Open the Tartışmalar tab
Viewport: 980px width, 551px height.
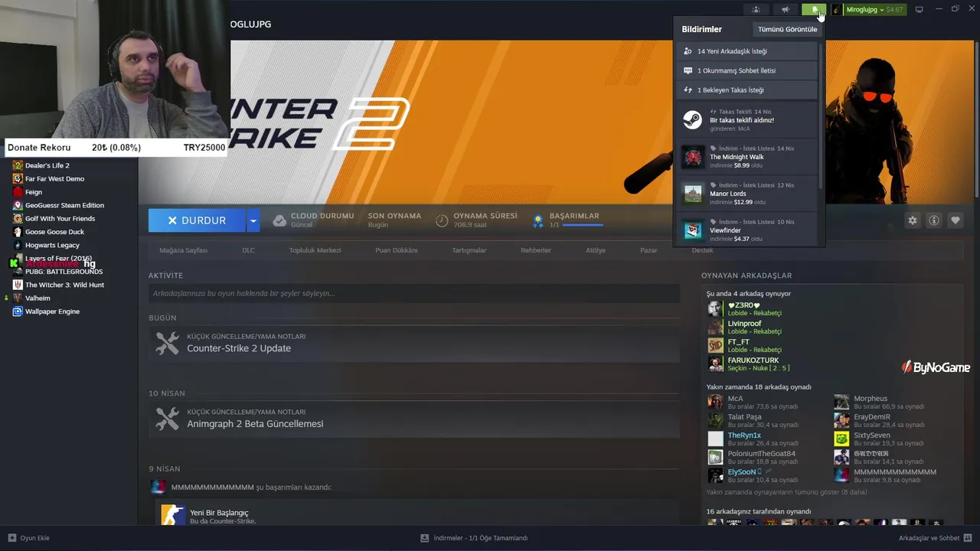click(469, 250)
